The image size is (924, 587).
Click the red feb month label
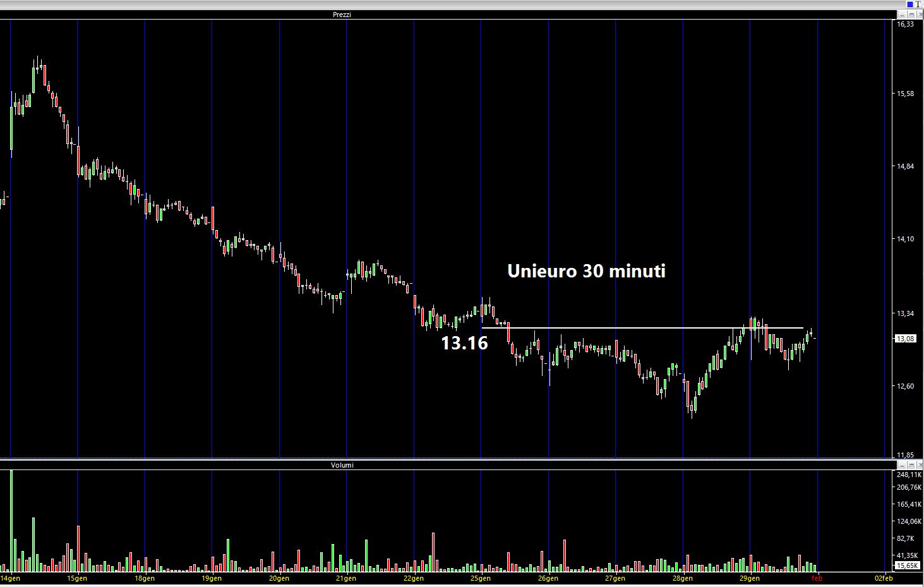point(817,578)
